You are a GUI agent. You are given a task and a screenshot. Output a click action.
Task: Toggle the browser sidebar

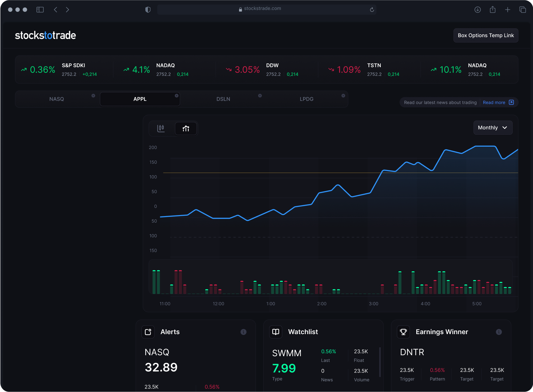(40, 10)
